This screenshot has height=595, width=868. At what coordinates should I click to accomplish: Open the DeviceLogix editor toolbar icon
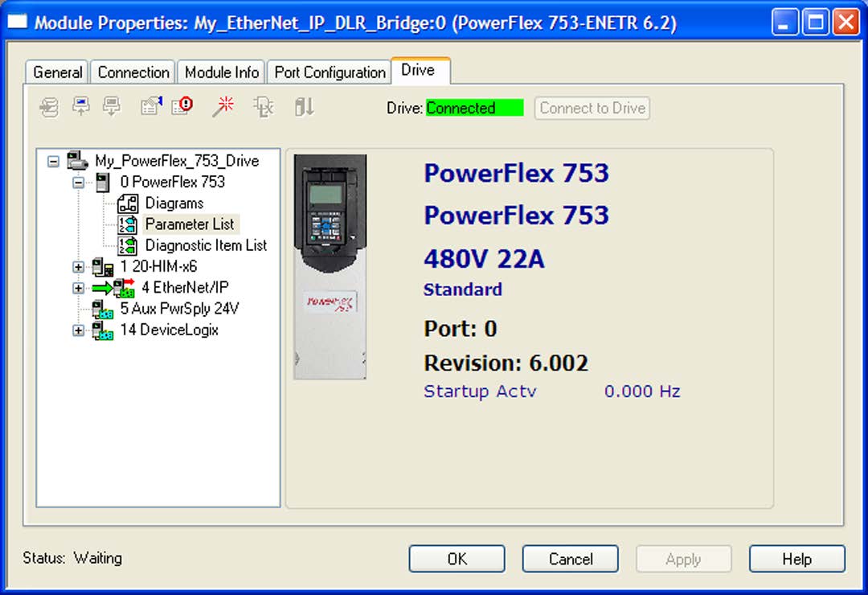click(x=264, y=106)
